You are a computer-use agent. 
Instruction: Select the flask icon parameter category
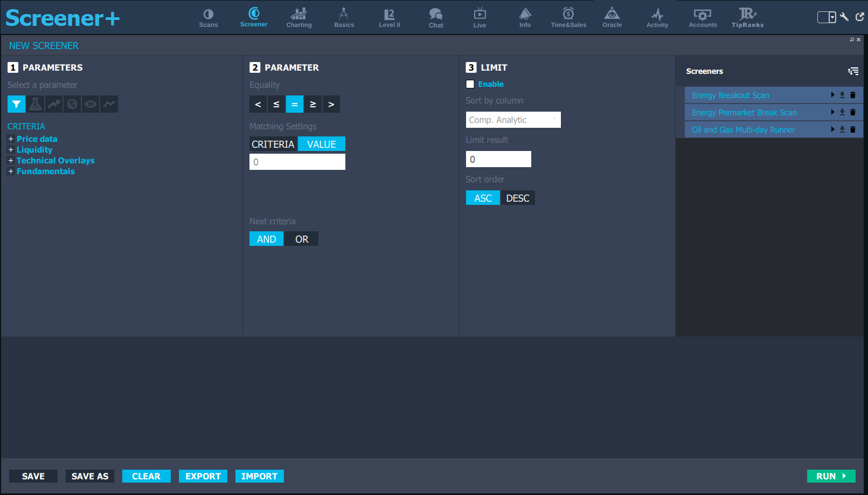[x=35, y=104]
